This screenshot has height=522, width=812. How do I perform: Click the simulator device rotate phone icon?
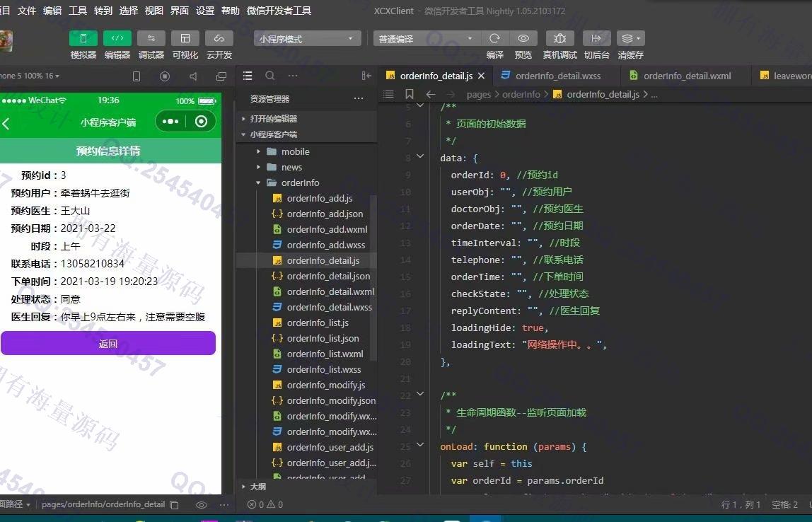click(137, 76)
